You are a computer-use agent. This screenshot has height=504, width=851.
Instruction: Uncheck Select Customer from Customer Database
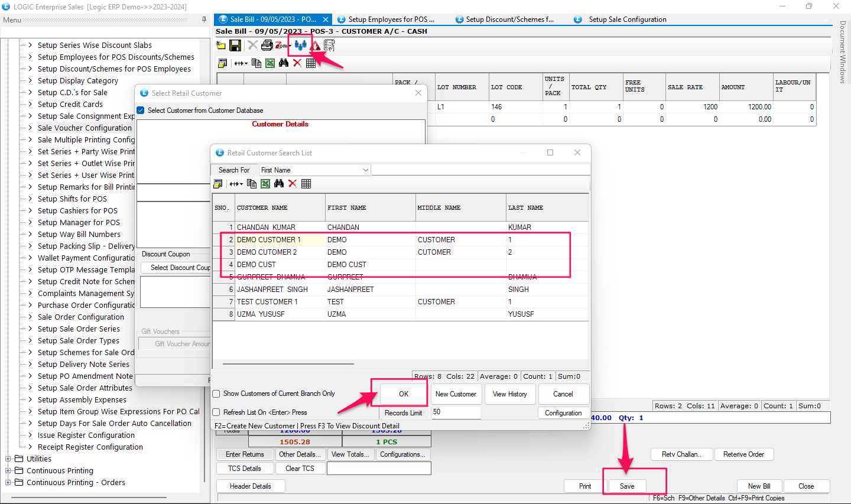(141, 110)
